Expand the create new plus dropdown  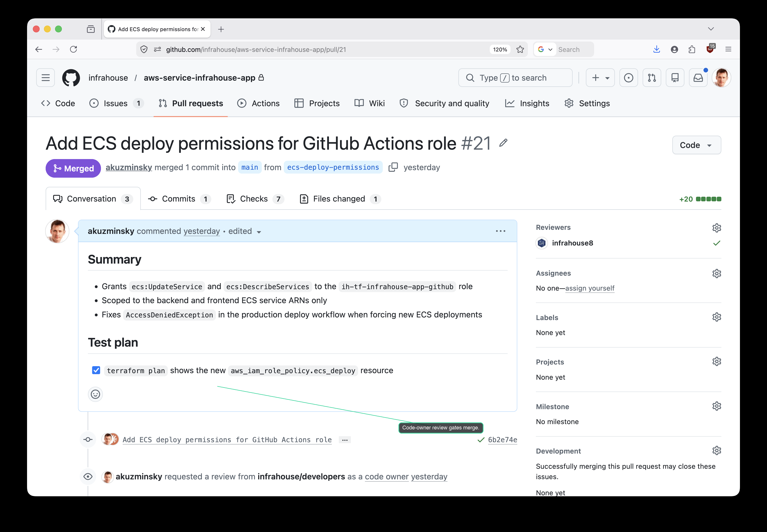click(600, 78)
